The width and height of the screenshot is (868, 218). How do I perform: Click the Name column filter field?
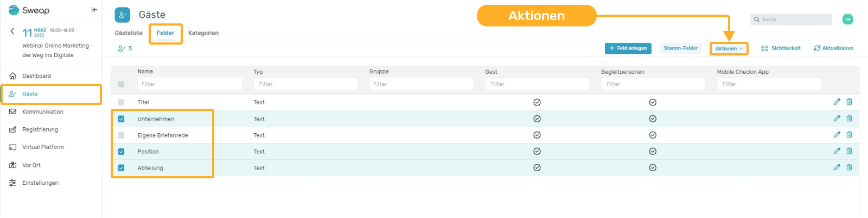pos(189,84)
